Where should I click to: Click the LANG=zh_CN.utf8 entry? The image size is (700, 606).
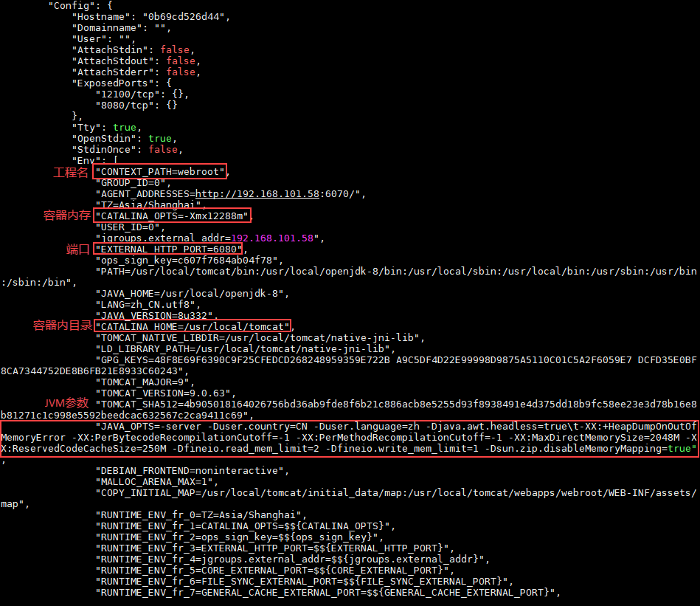tap(148, 305)
